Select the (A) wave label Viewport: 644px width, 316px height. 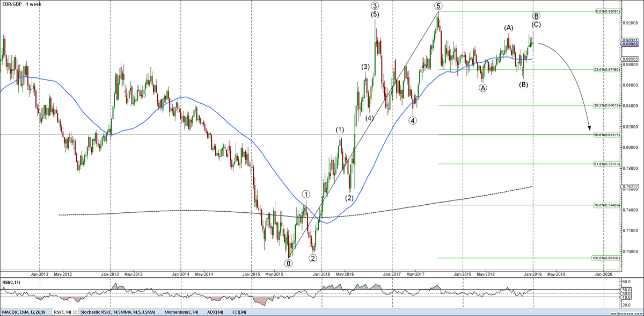pos(508,27)
